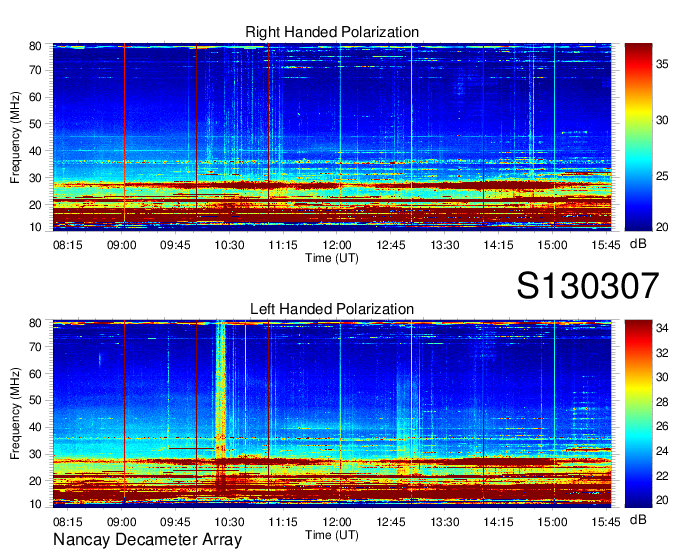Select the S130307 date label
Screen dimensions: 680x552
pos(588,285)
